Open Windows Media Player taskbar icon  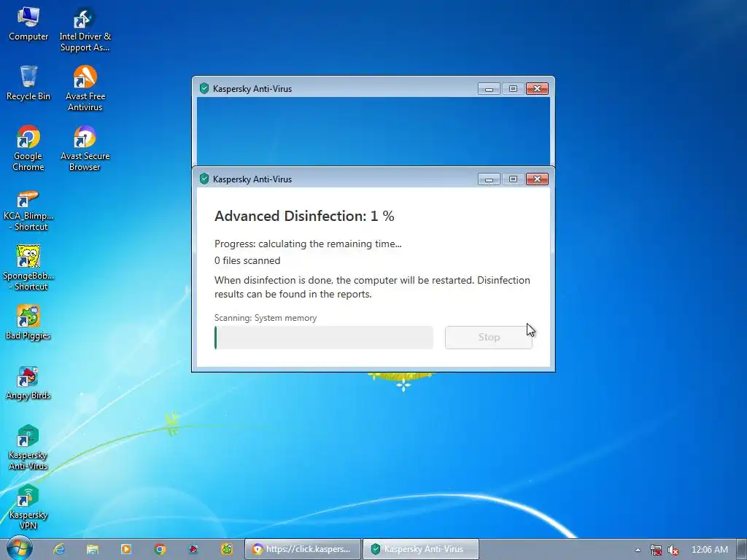[126, 549]
